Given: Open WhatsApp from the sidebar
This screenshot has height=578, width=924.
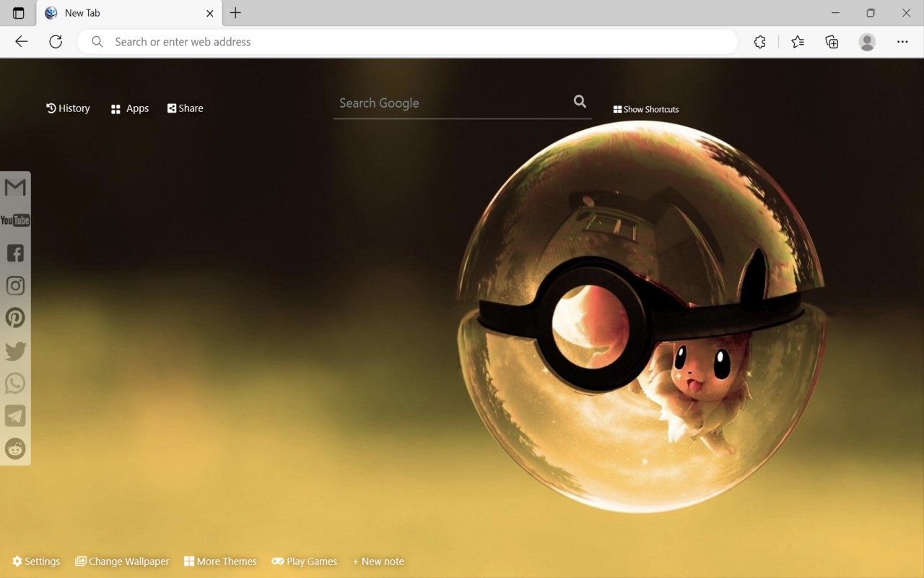Looking at the screenshot, I should click(x=15, y=383).
